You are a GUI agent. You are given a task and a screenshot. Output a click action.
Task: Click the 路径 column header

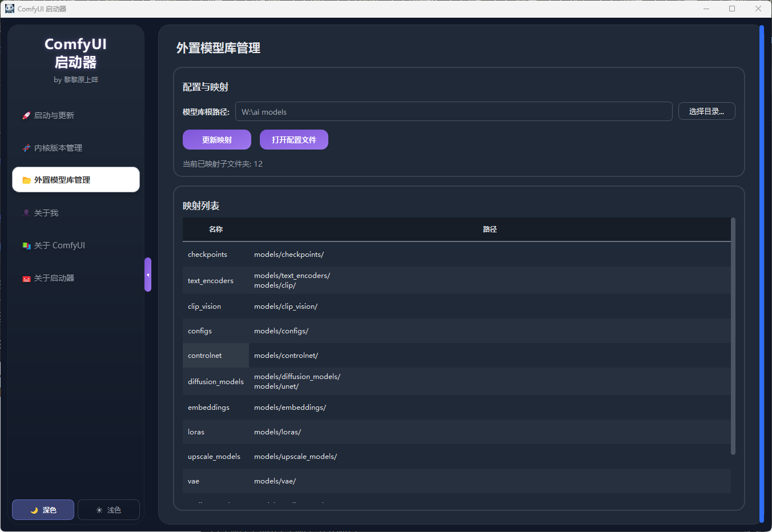(490, 229)
